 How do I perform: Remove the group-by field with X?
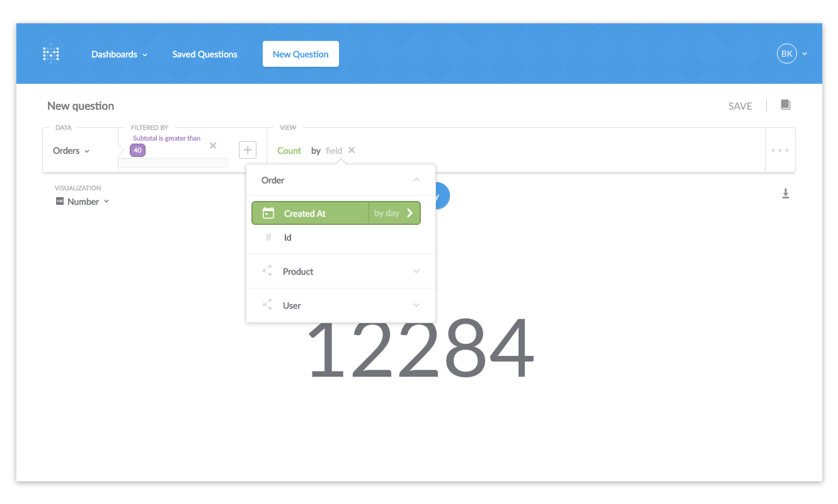352,150
